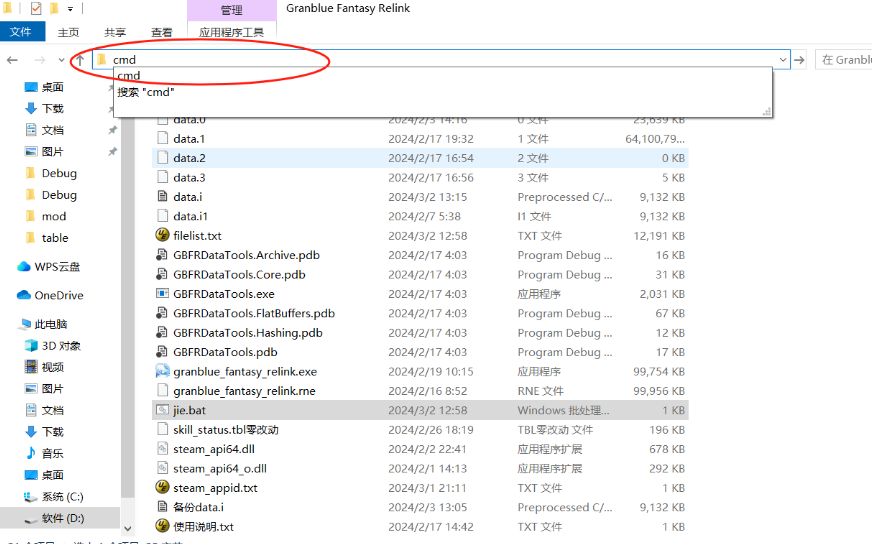872x544 pixels.
Task: Open the 文件 ribbon tab
Action: click(x=21, y=32)
